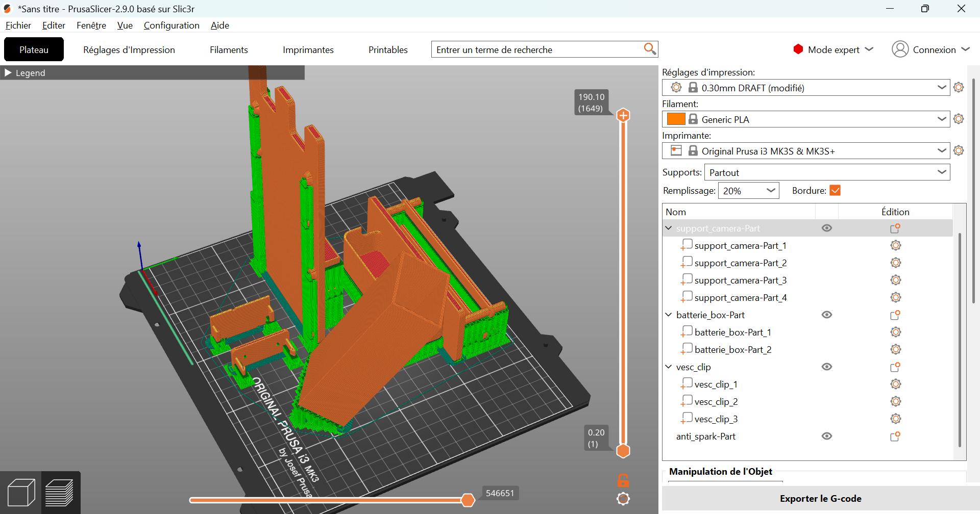
Task: Open the Remplissage 20% dropdown
Action: [x=748, y=190]
